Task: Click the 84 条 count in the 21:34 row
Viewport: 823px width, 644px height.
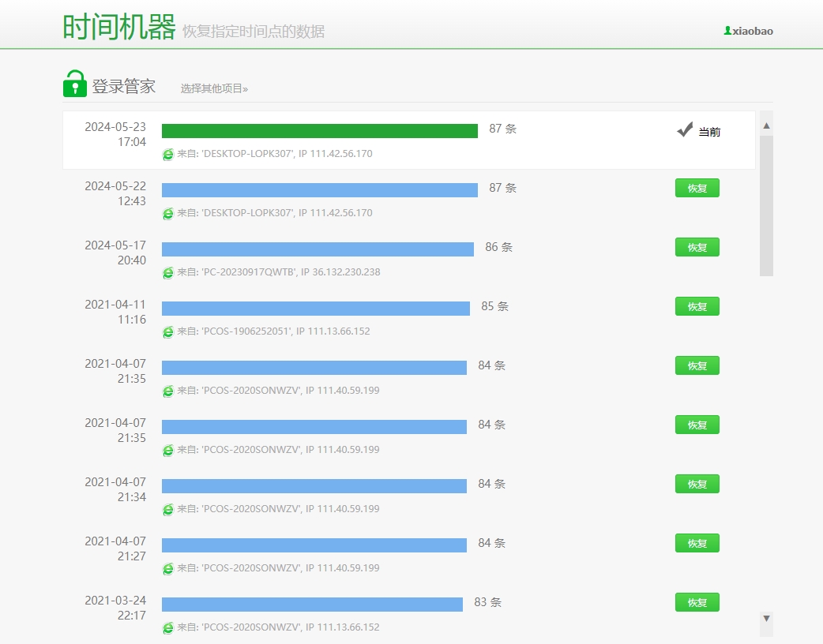Action: (492, 484)
